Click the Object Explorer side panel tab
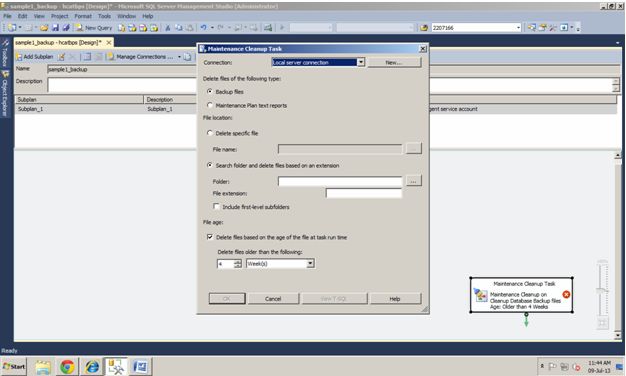Image resolution: width=626 pixels, height=376 pixels. tap(5, 95)
